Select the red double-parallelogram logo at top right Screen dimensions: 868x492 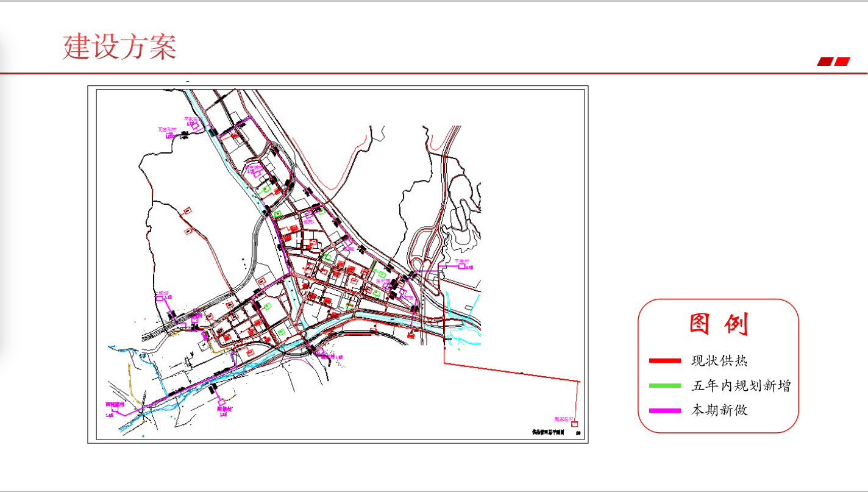(833, 62)
